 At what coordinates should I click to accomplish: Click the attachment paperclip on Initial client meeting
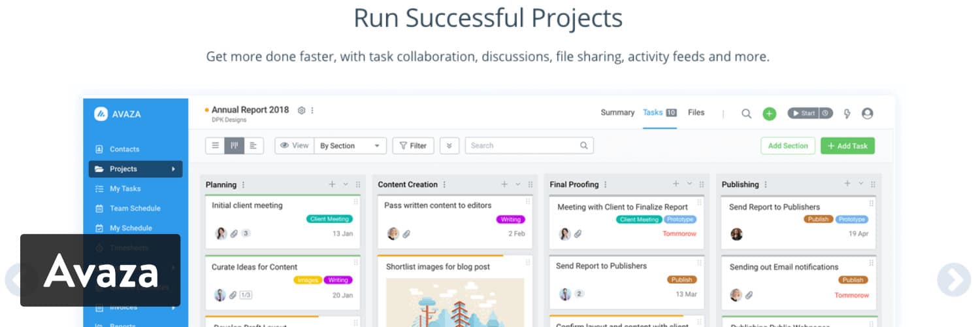tap(233, 233)
